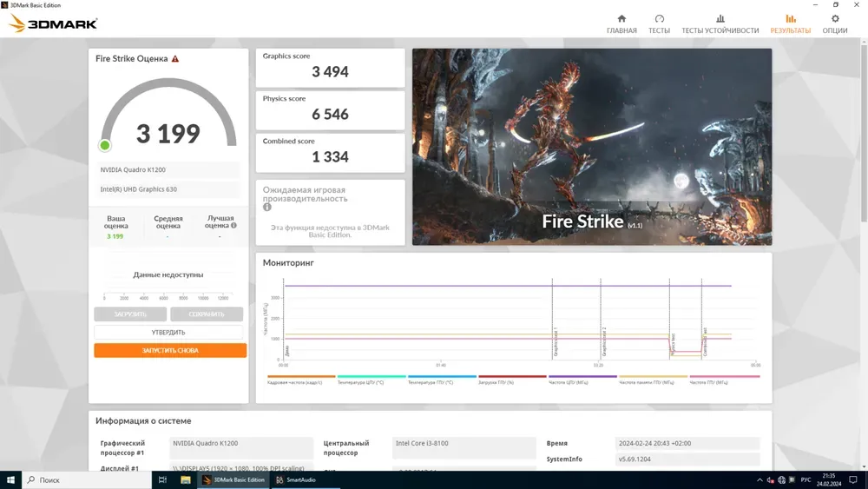This screenshot has height=489, width=868.
Task: Click the Утвердить button
Action: point(168,333)
